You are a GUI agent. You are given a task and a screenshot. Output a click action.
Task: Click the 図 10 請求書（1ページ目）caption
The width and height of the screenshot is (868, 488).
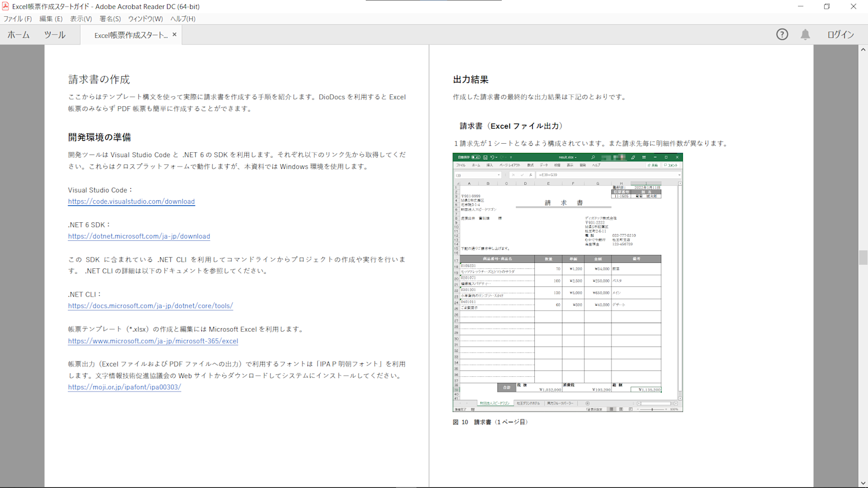491,422
